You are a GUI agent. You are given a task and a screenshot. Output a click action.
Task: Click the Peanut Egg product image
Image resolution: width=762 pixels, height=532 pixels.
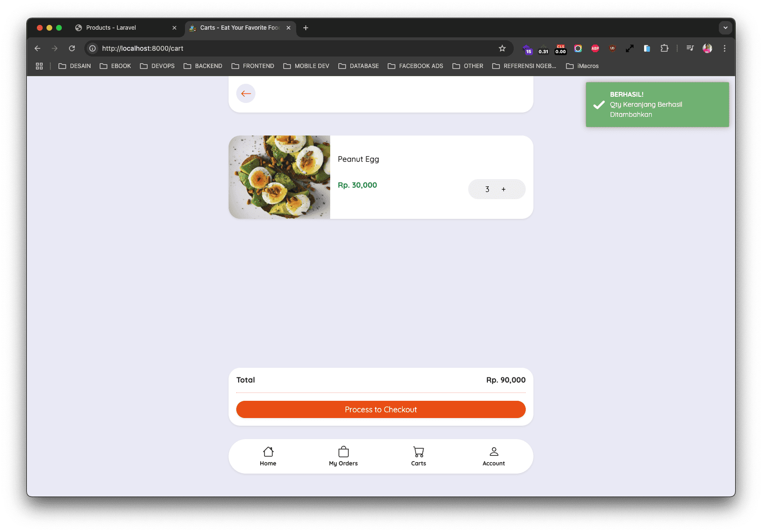[x=279, y=177]
